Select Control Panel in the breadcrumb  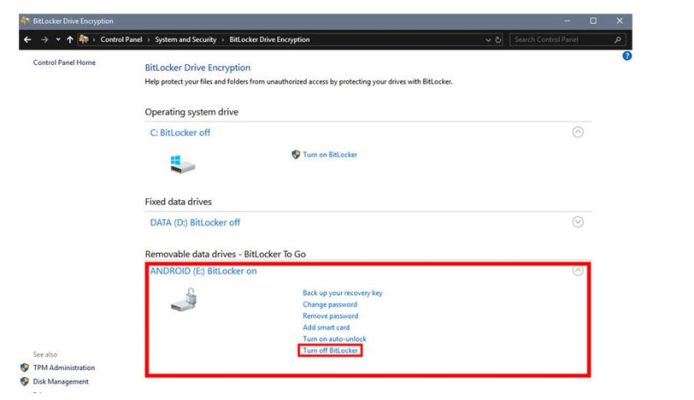point(121,39)
